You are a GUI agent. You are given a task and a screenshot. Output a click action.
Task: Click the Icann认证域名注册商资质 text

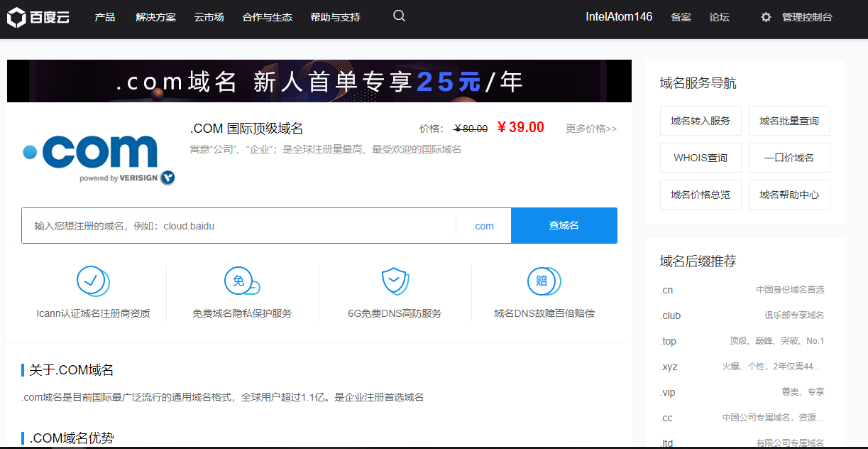point(93,313)
